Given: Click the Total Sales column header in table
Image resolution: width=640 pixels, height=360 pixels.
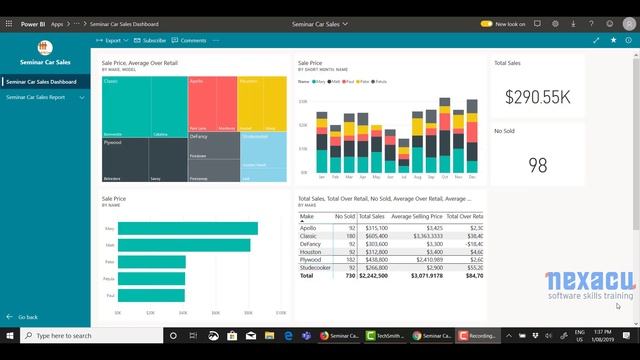Looking at the screenshot, I should pyautogui.click(x=371, y=216).
